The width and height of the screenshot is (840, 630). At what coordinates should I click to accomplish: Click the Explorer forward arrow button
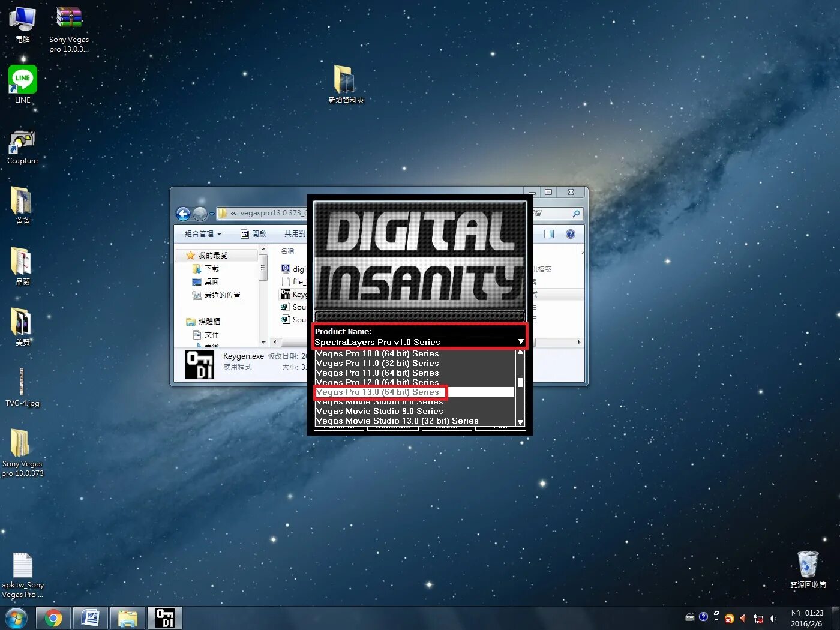[x=200, y=214]
